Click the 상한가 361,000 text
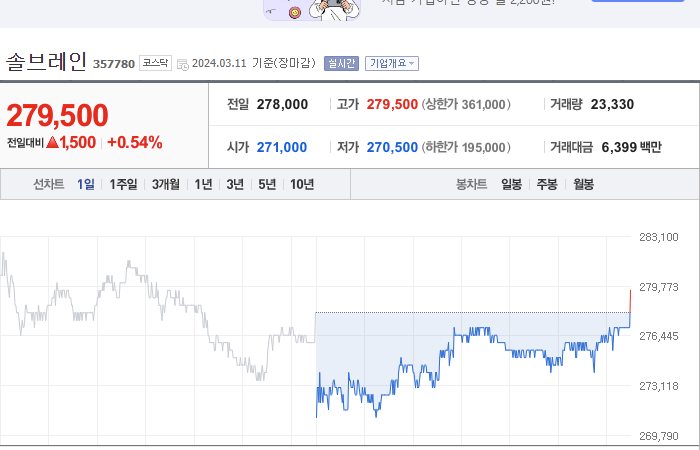Viewport: 700px width, 450px height. tap(466, 104)
